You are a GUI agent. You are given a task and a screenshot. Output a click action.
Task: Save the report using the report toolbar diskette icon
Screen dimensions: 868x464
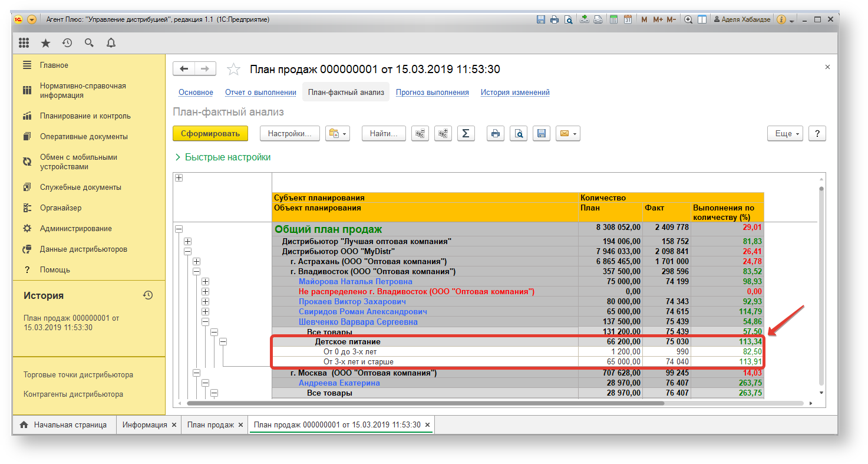tap(541, 134)
